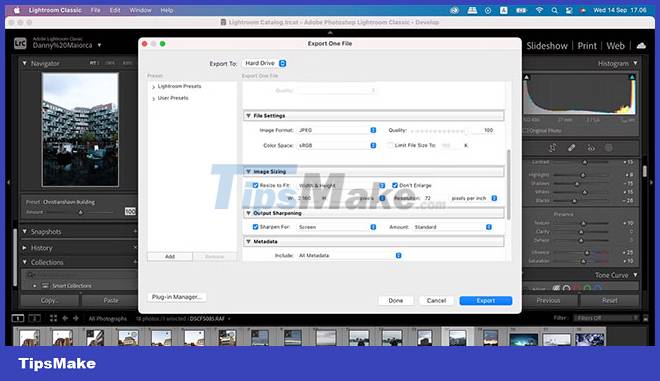Open Spotlight search in menu bar
Image resolution: width=660 pixels, height=381 pixels.
click(554, 11)
